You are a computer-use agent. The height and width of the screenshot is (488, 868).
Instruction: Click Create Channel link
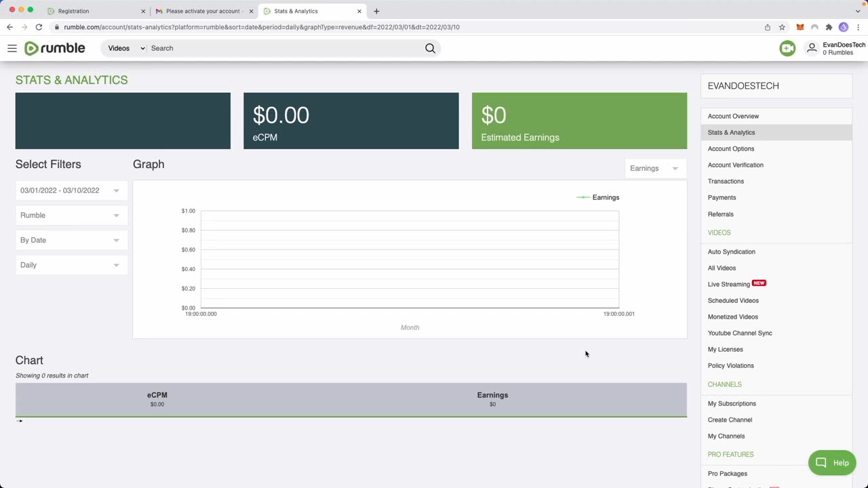730,420
